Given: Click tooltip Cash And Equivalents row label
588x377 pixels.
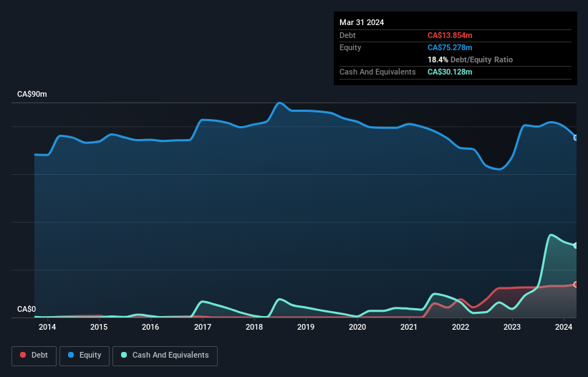Looking at the screenshot, I should point(377,72).
